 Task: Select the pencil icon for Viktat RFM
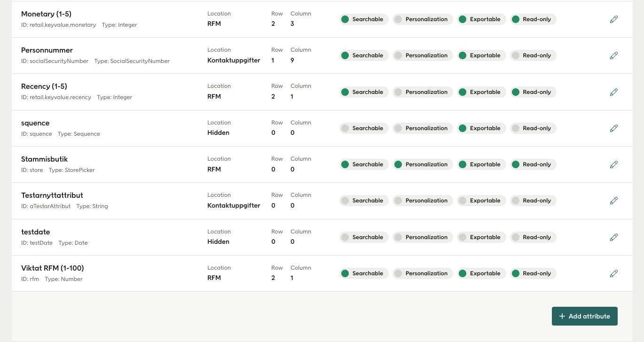pos(614,273)
